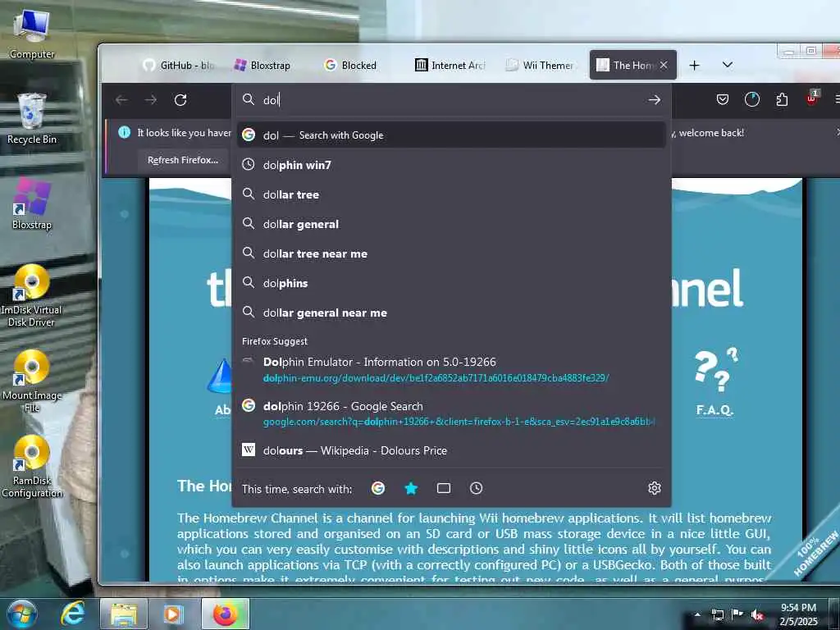The image size is (840, 630).
Task: Switch to the Internet Archive tab
Action: coord(450,66)
